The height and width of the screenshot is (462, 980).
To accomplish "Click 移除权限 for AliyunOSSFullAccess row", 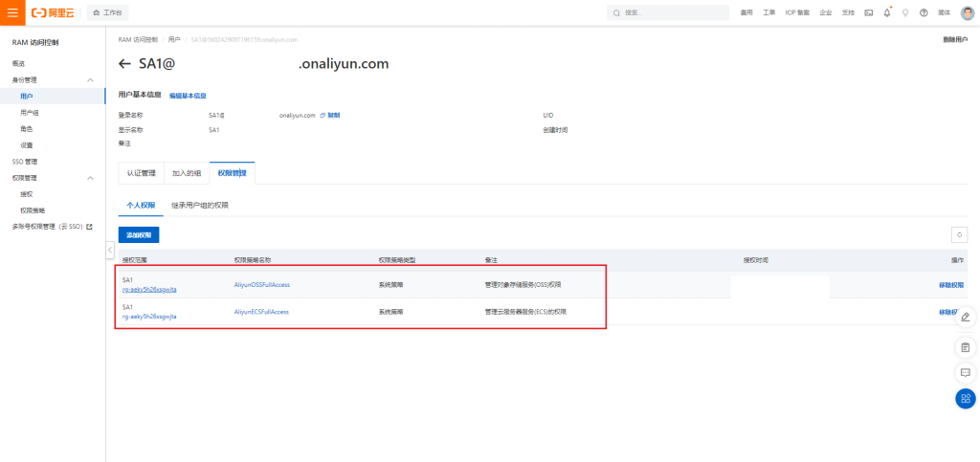I will (951, 285).
